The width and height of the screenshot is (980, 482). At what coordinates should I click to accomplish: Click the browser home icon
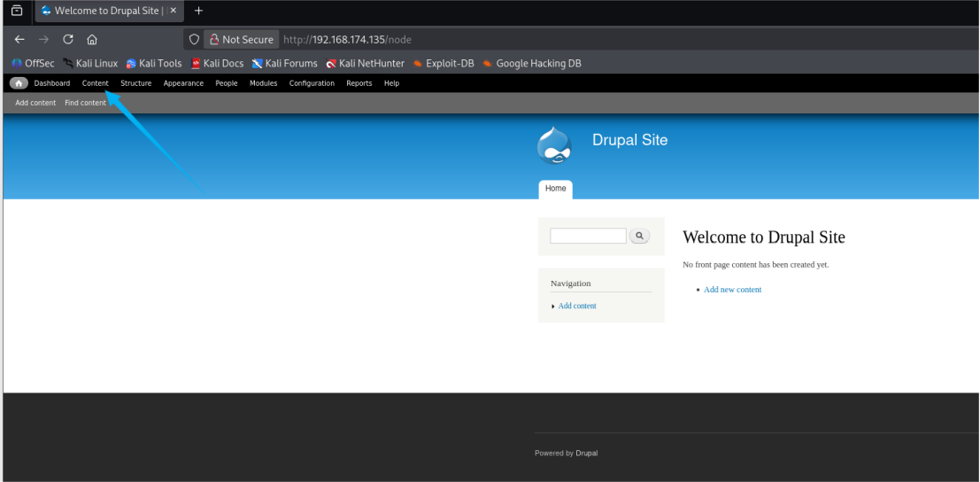tap(92, 39)
